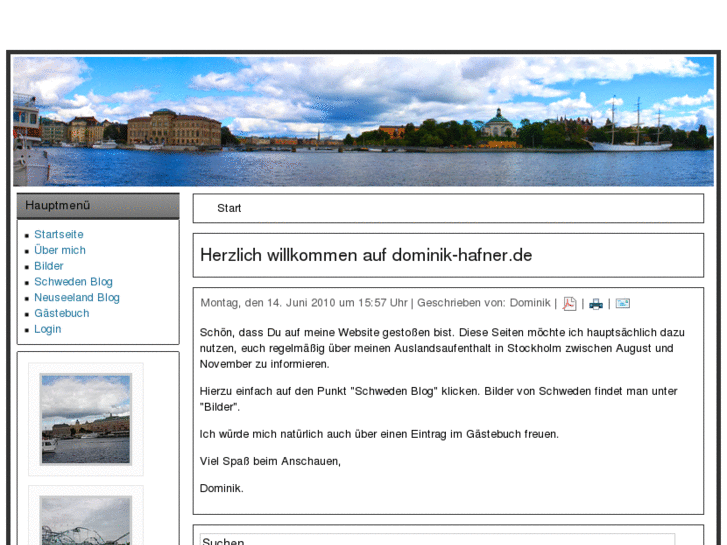Click the Start breadcrumb
This screenshot has height=545, width=727.
229,208
